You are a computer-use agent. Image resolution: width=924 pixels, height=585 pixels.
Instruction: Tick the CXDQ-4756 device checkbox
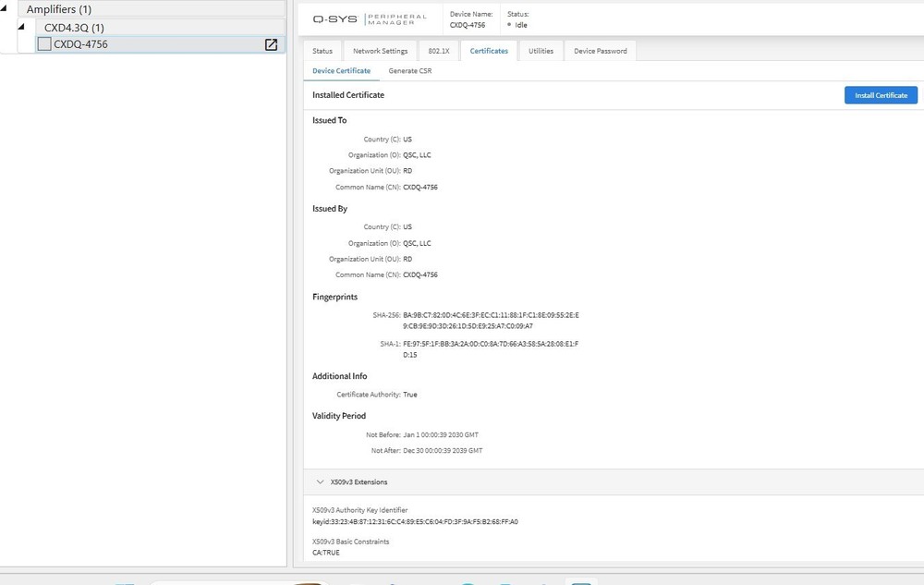pyautogui.click(x=44, y=44)
